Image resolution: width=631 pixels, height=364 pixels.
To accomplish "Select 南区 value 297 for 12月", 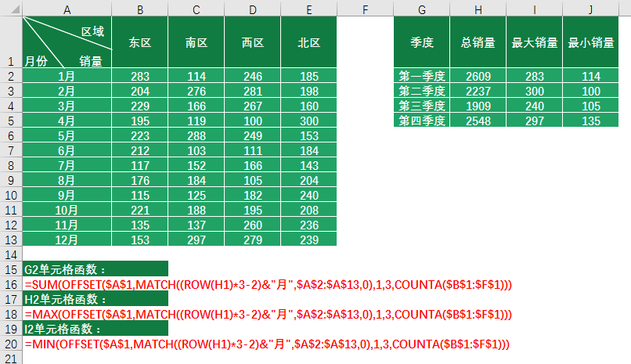I will click(x=196, y=240).
